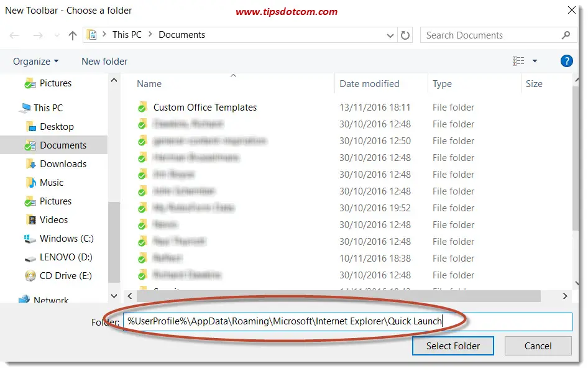The height and width of the screenshot is (371, 588).
Task: Confirm with the Select Folder button
Action: (x=452, y=346)
